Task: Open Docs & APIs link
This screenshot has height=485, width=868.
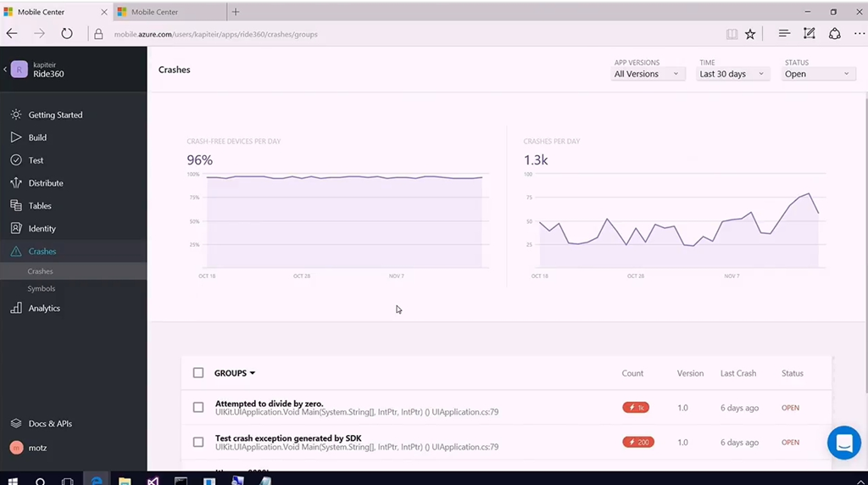Action: click(x=50, y=424)
